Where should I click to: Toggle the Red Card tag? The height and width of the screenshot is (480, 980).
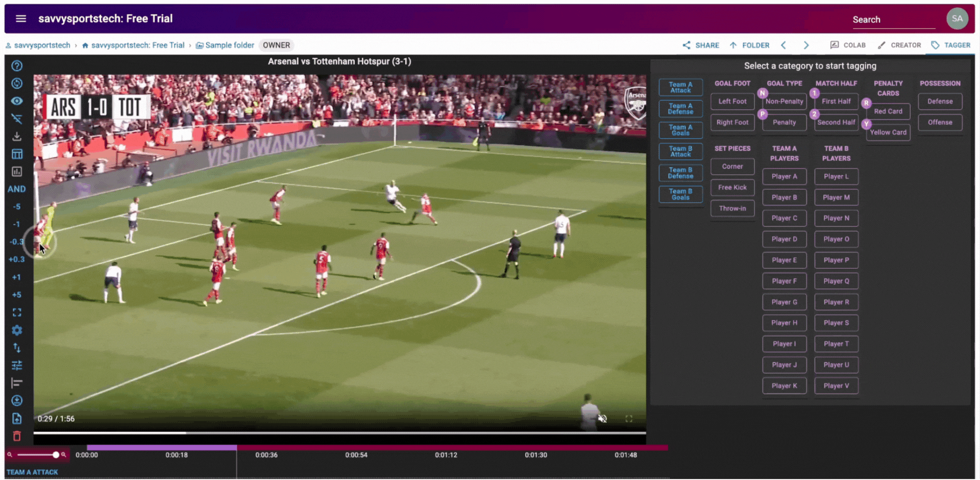click(888, 111)
